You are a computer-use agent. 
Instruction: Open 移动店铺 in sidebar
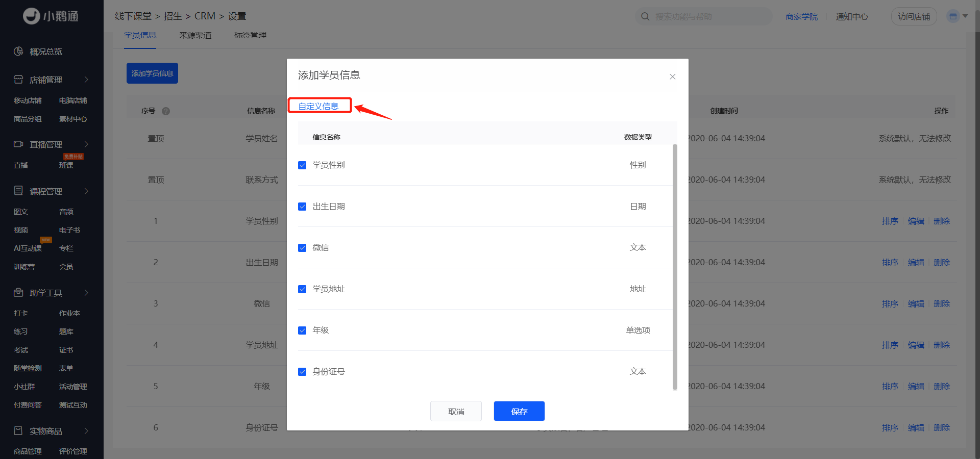[28, 100]
